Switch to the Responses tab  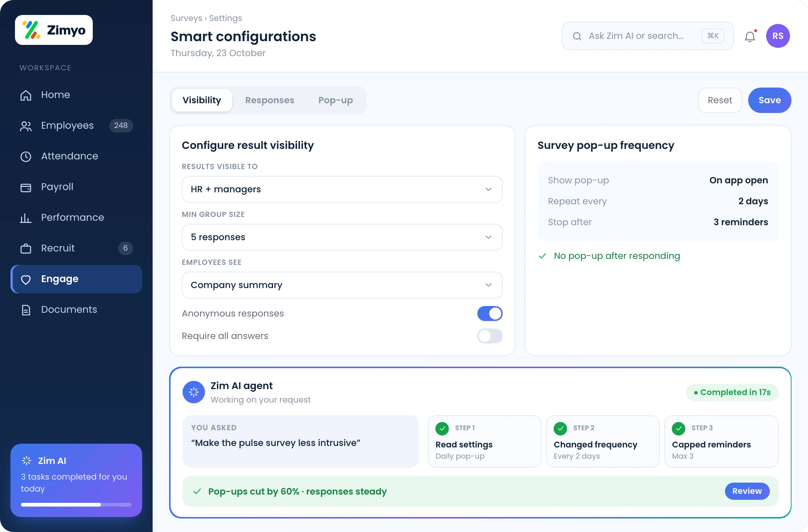pyautogui.click(x=270, y=100)
